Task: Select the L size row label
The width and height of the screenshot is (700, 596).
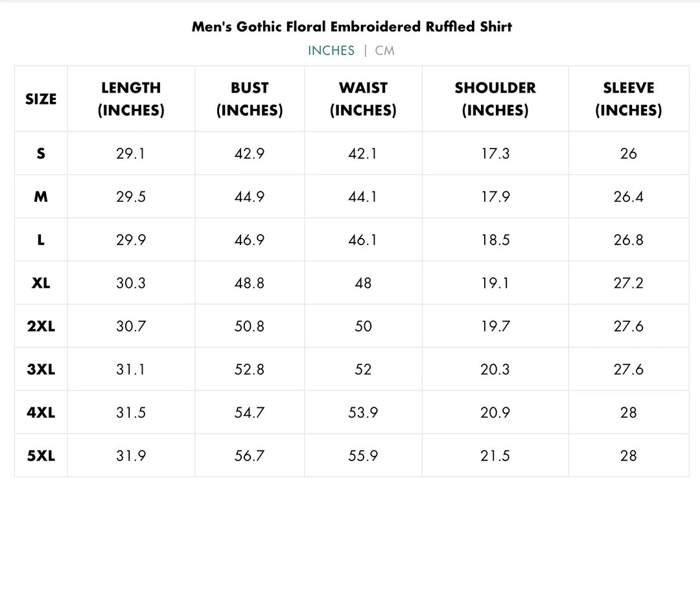Action: tap(41, 240)
